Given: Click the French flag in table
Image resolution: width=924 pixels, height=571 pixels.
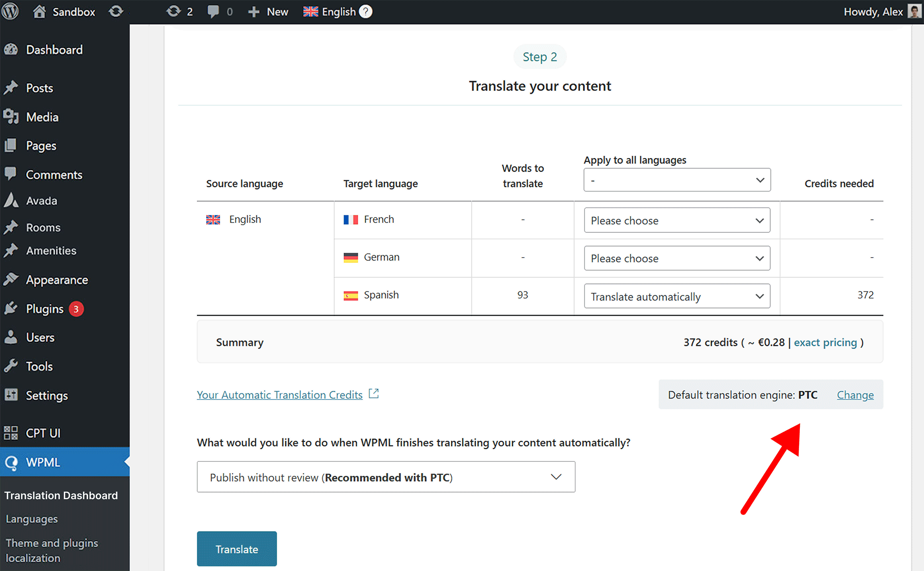Looking at the screenshot, I should pos(351,220).
